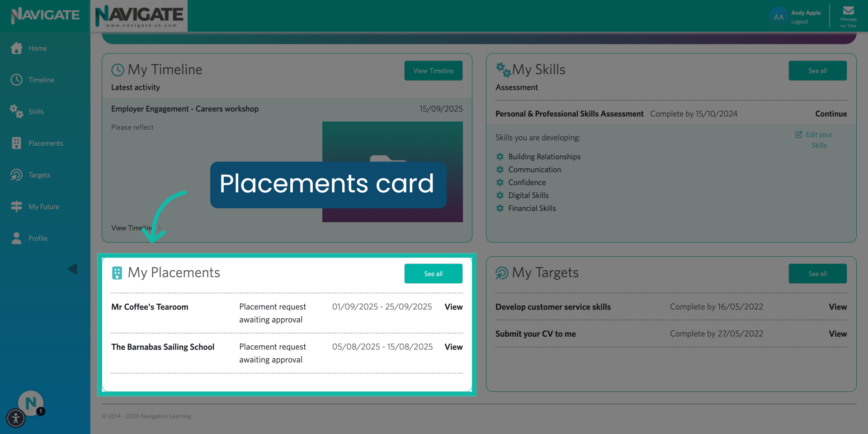
Task: Click the N notification bubble with badge
Action: click(30, 402)
